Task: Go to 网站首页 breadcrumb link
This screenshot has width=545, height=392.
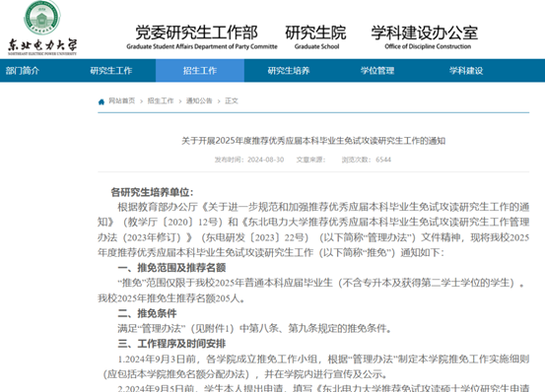Action: [x=121, y=101]
